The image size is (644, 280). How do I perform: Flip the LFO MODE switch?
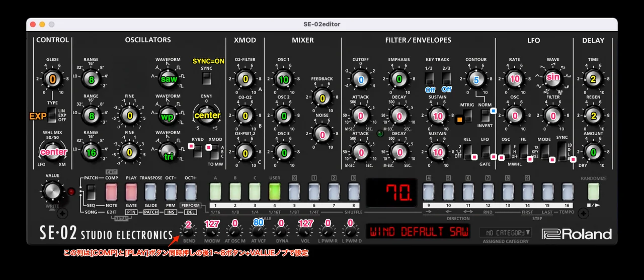[544, 152]
